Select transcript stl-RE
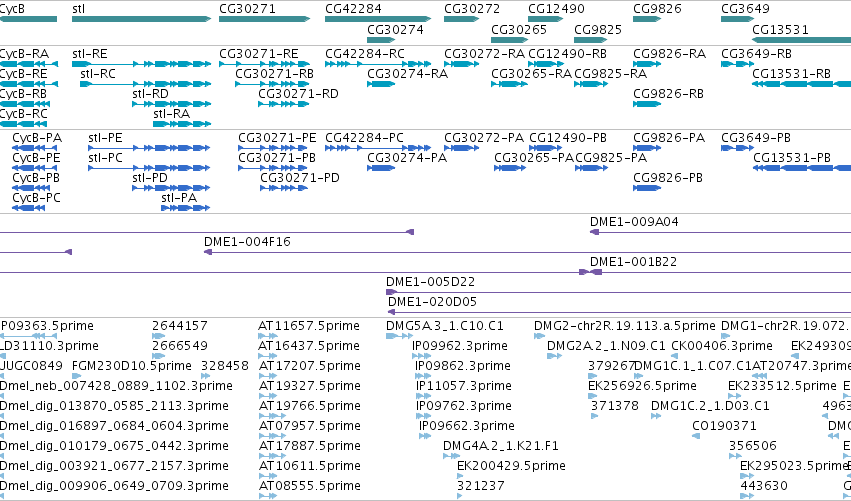The height and width of the screenshot is (501, 851). pyautogui.click(x=141, y=64)
